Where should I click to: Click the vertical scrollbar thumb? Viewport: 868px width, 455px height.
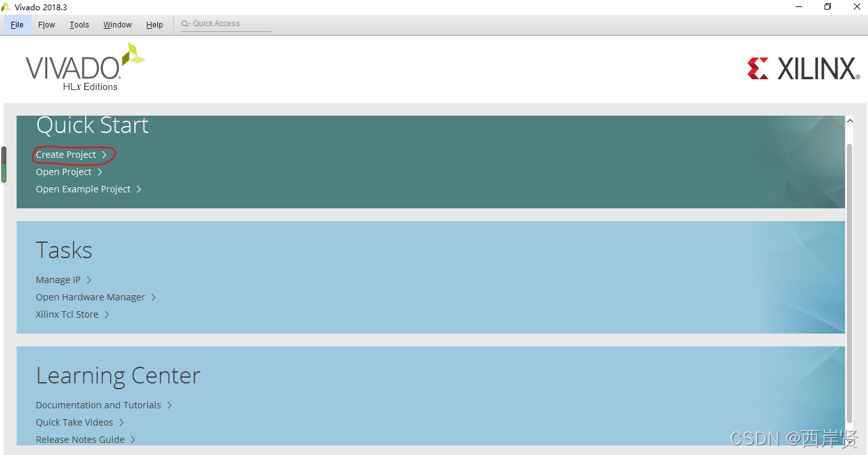point(849,284)
